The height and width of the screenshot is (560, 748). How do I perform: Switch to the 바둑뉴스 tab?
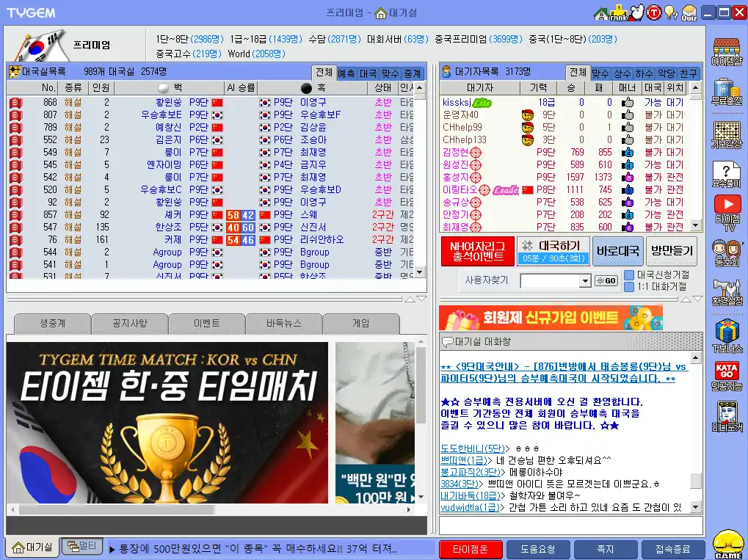coord(285,323)
